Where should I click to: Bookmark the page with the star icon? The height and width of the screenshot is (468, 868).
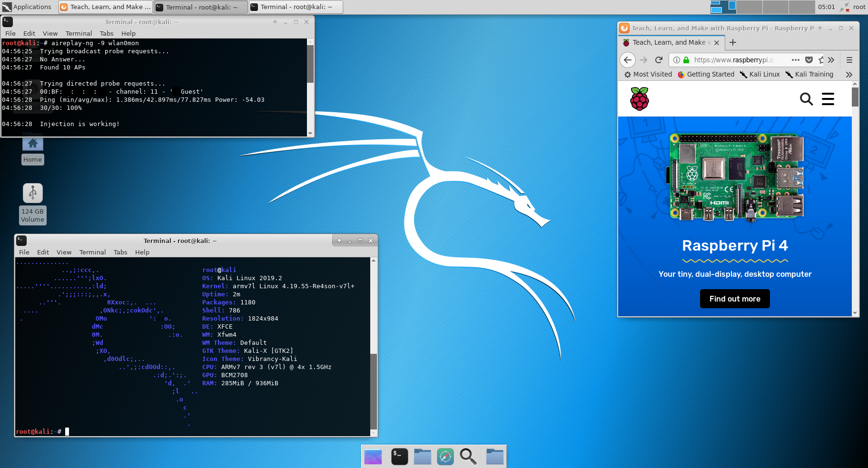(821, 60)
